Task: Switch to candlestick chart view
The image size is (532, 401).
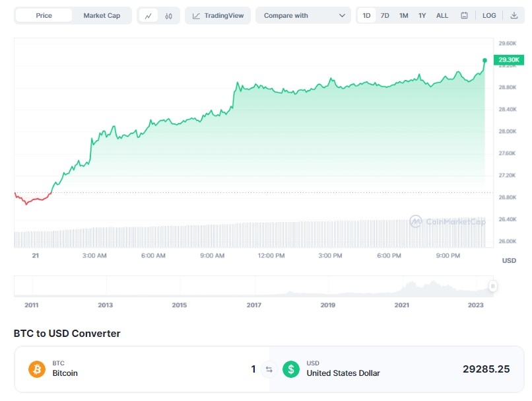Action: (x=168, y=16)
